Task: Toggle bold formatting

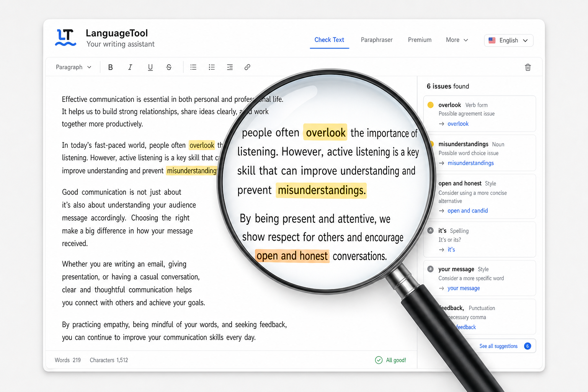Action: point(110,67)
